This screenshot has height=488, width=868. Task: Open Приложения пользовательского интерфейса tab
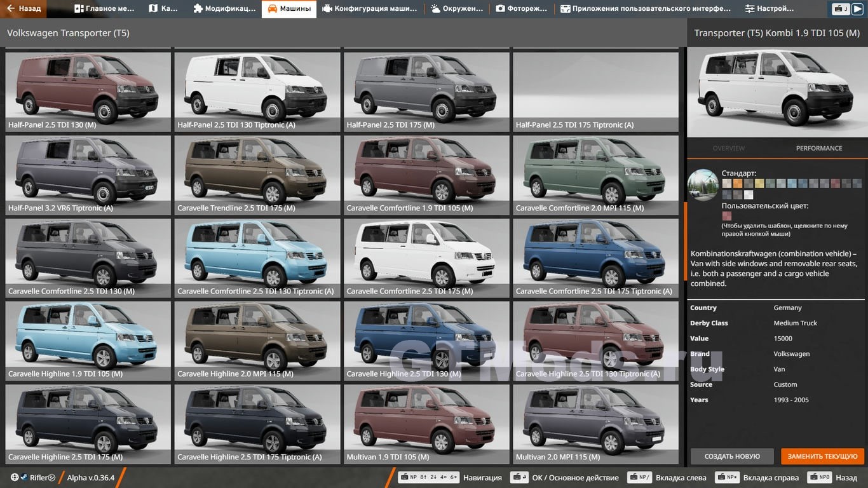(646, 9)
